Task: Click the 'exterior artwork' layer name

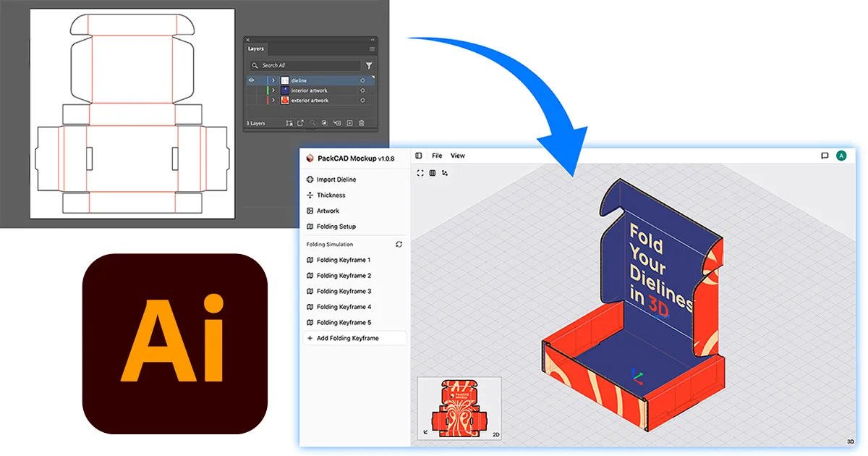Action: [x=310, y=101]
